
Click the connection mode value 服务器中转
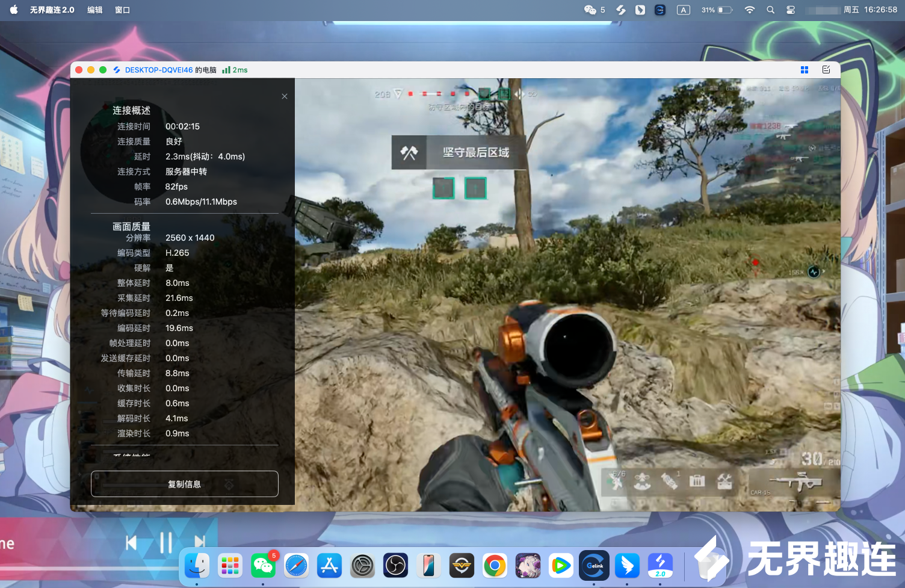(x=187, y=172)
